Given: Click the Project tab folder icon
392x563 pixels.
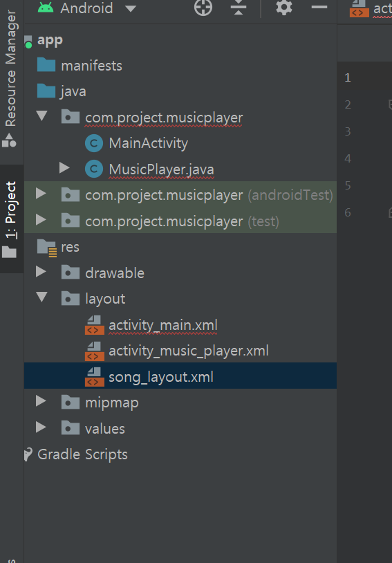Looking at the screenshot, I should point(10,252).
